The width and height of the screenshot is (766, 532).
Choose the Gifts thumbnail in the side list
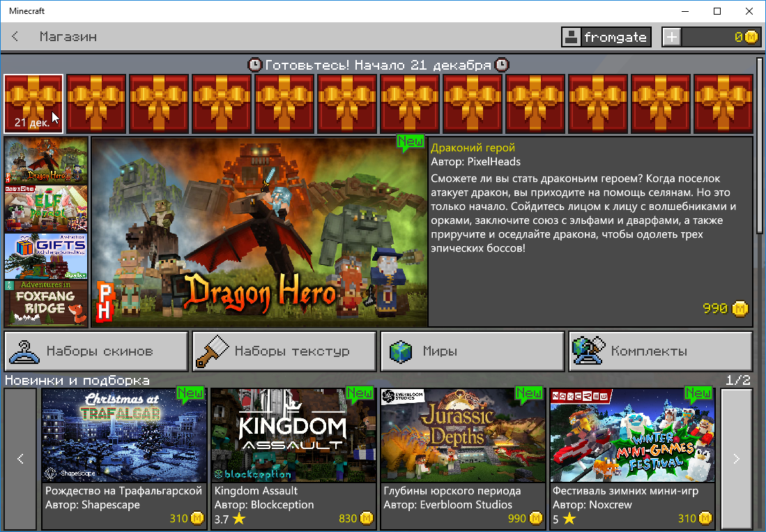click(47, 256)
